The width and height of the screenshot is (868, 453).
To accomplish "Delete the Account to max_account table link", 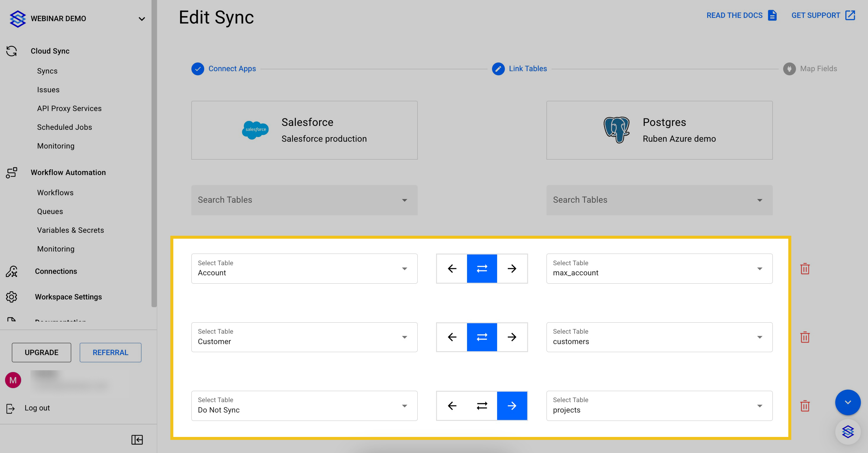I will click(805, 268).
